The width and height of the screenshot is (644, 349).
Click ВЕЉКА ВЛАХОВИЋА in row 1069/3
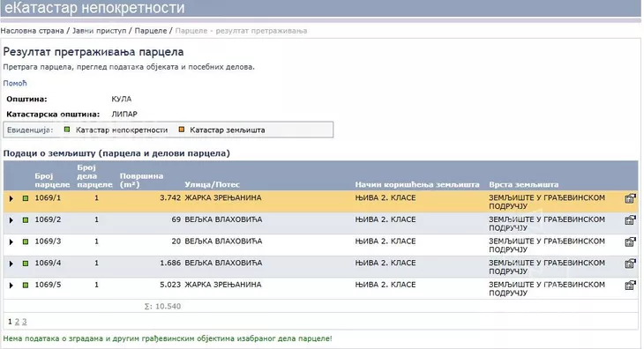223,241
